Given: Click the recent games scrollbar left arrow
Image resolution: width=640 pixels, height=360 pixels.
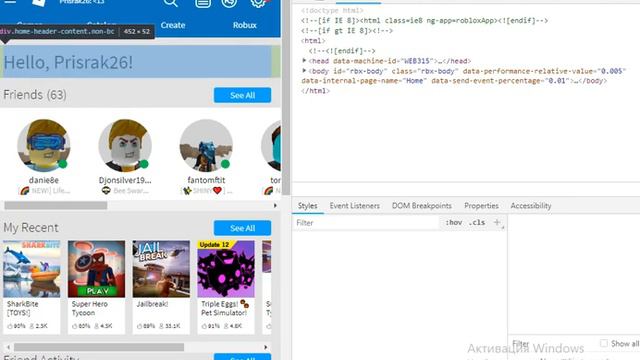Looking at the screenshot, I should (x=8, y=347).
